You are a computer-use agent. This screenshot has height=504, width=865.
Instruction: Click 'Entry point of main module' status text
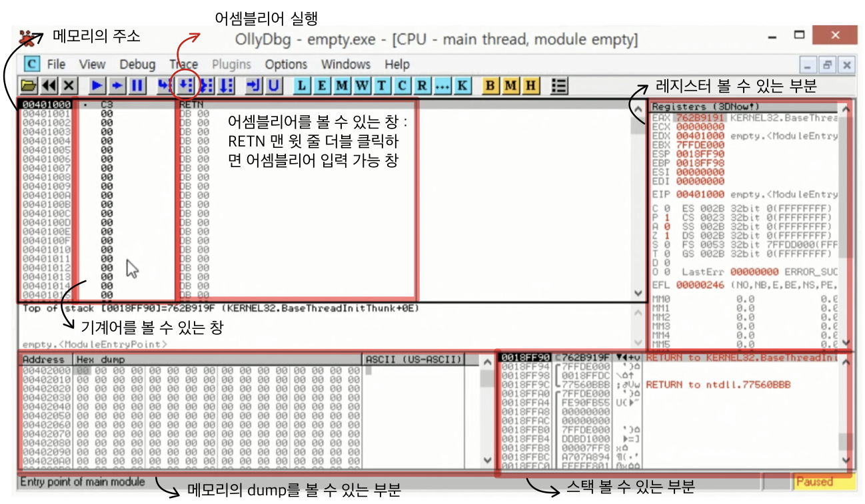[83, 481]
